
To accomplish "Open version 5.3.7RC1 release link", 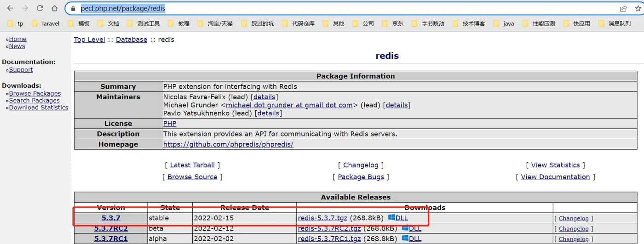I will click(x=111, y=238).
